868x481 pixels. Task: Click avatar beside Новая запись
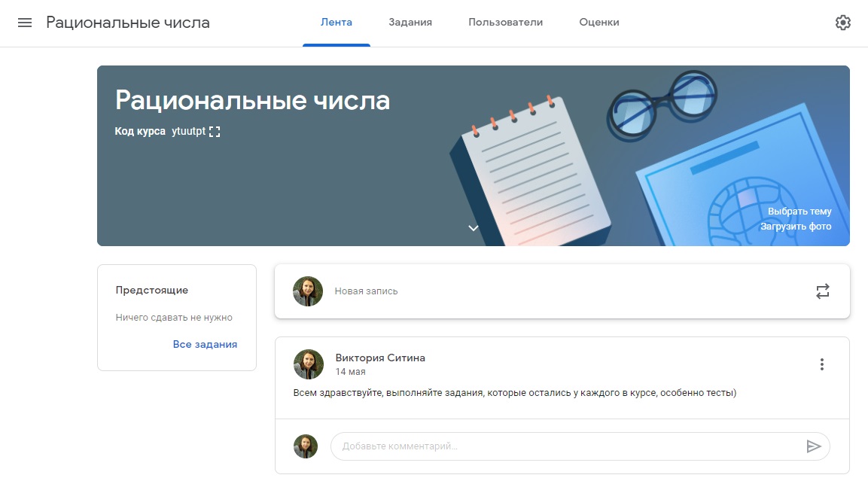coord(308,291)
